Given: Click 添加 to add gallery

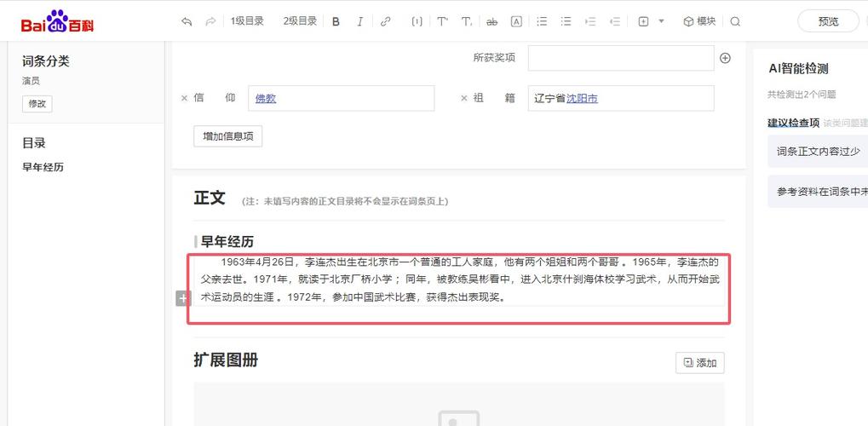Looking at the screenshot, I should click(700, 363).
